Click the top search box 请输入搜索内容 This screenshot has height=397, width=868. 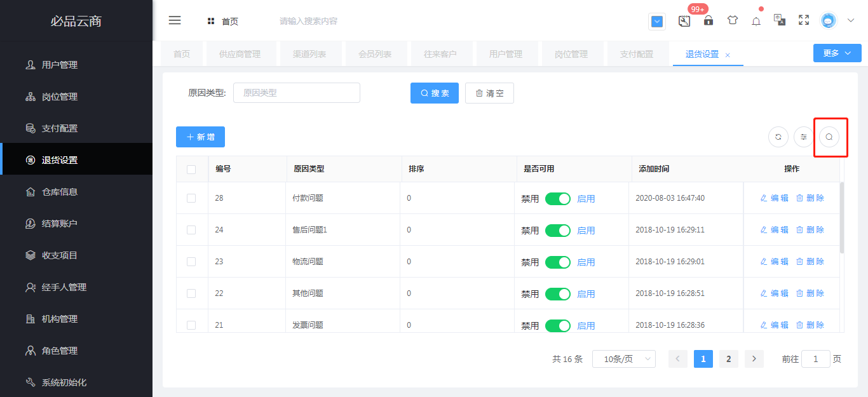(308, 21)
